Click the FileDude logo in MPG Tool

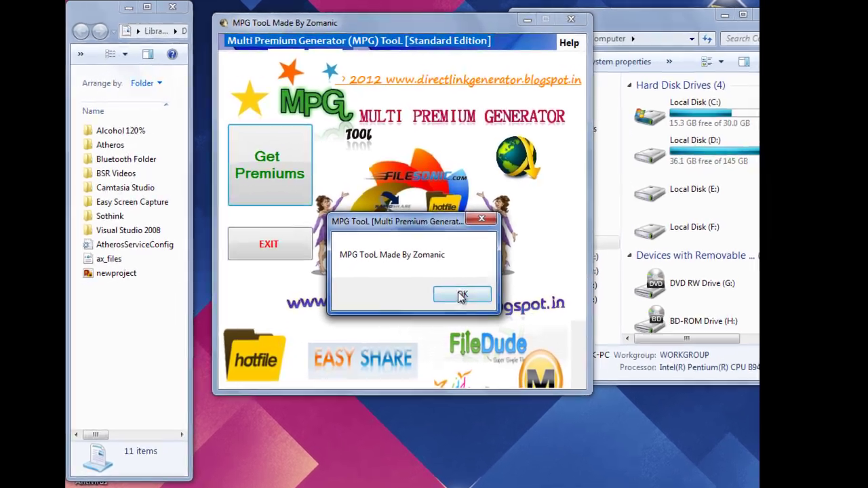tap(488, 343)
